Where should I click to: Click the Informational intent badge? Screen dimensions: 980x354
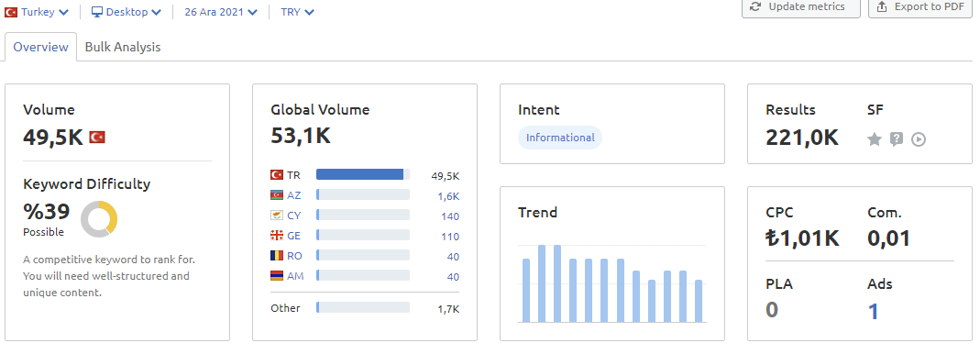560,138
